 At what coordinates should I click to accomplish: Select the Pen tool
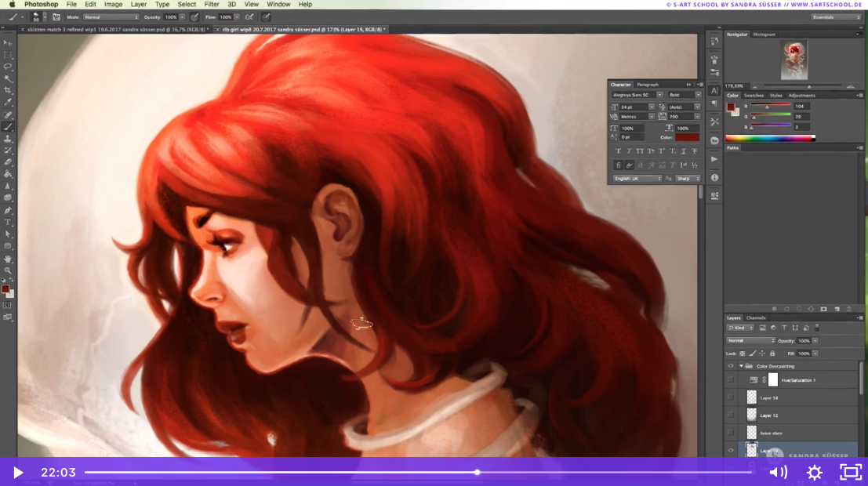(x=8, y=210)
